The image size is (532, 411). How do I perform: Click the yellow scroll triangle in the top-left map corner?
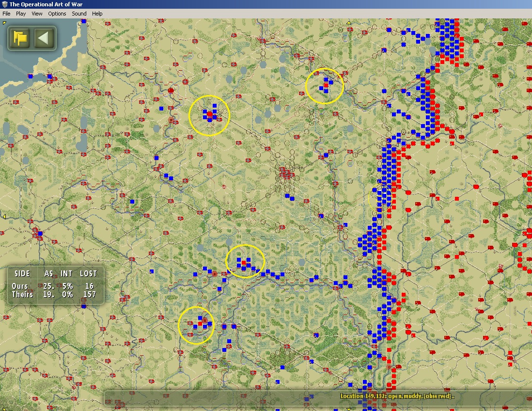[4, 23]
